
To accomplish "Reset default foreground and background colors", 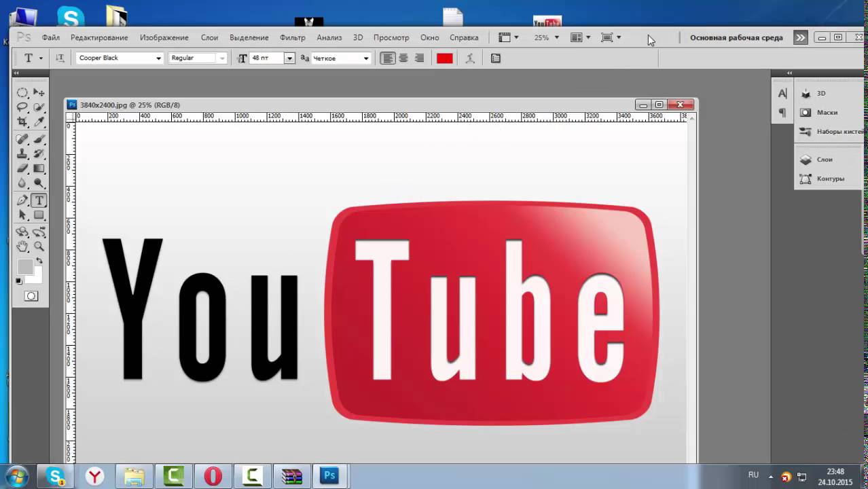I will 19,280.
